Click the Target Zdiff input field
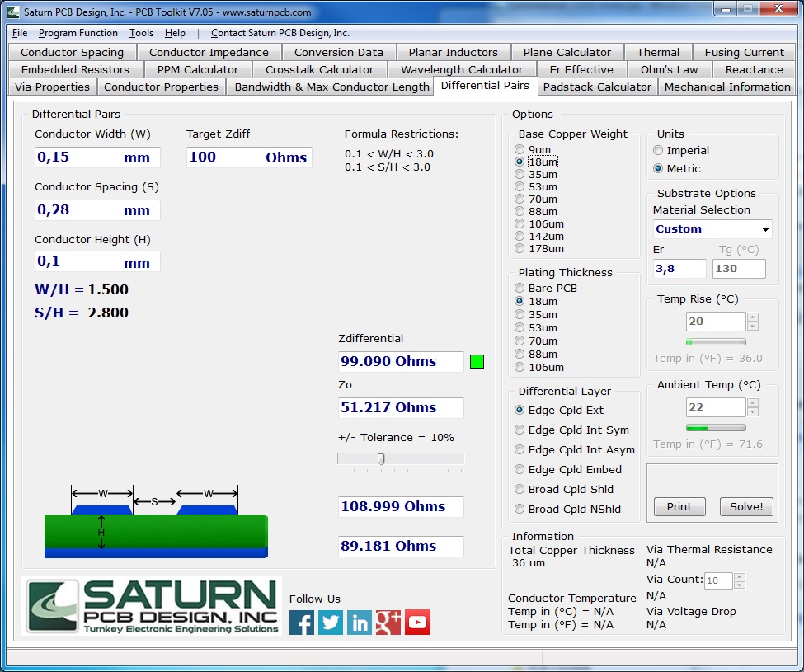The height and width of the screenshot is (672, 804). tap(249, 157)
